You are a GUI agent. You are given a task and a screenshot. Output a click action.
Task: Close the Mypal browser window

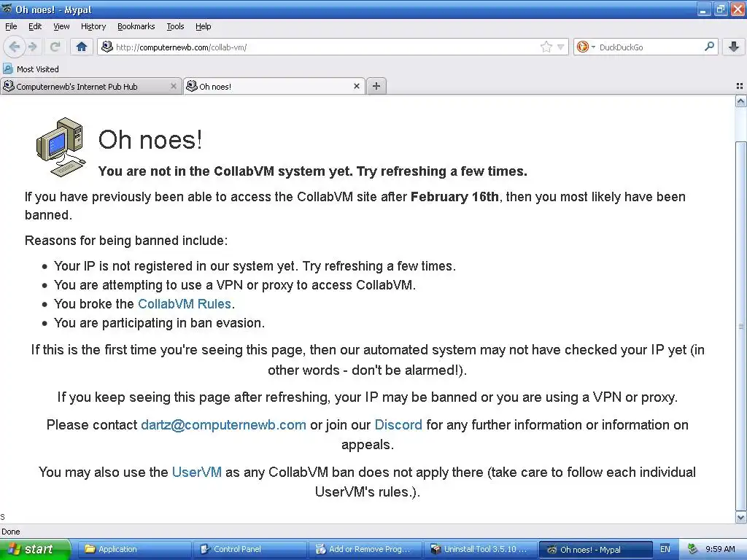[x=738, y=9]
